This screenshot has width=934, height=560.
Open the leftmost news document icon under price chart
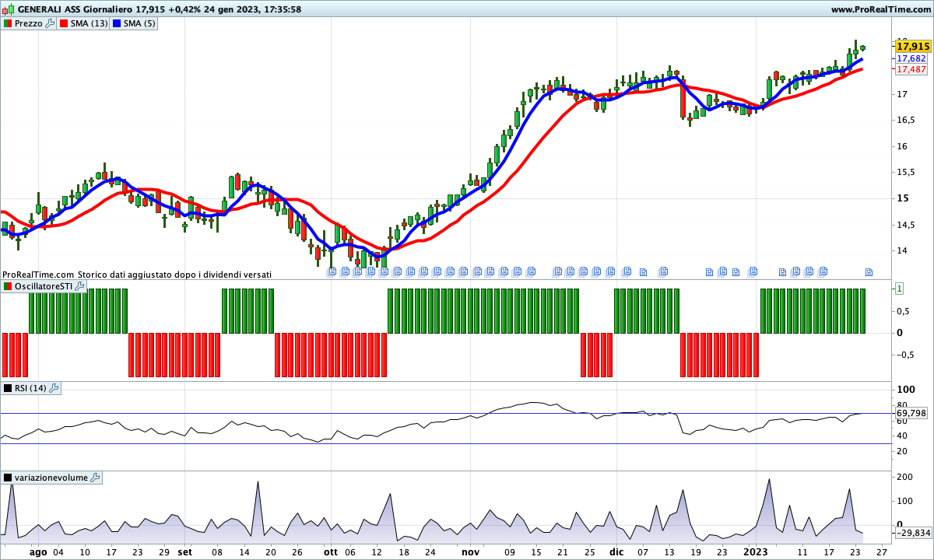click(x=332, y=272)
